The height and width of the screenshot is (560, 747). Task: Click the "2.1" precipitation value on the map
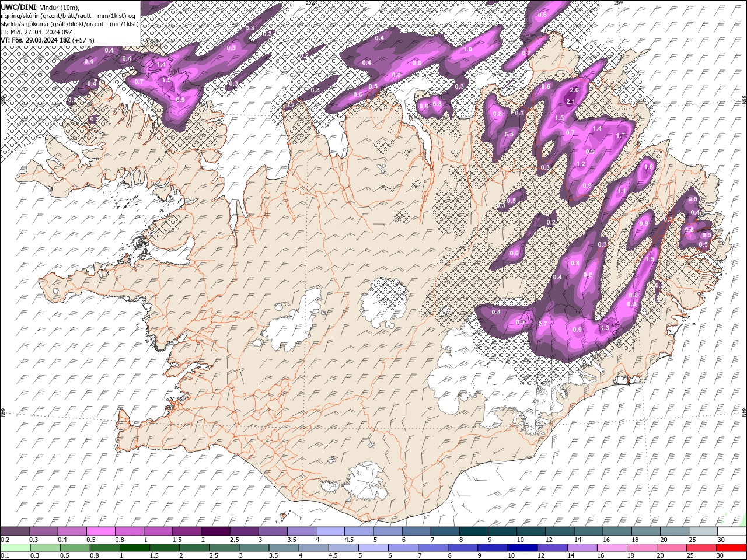coord(571,101)
